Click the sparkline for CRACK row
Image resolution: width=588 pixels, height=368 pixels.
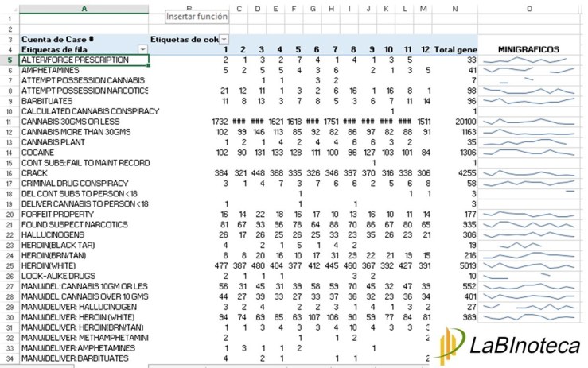pos(528,172)
